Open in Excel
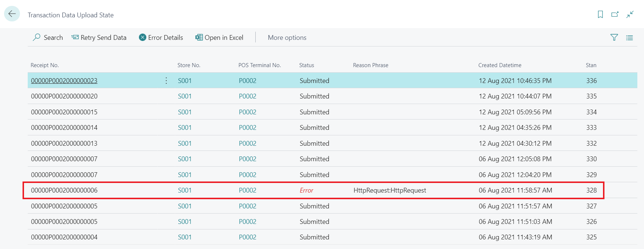This screenshot has height=249, width=644. [219, 37]
